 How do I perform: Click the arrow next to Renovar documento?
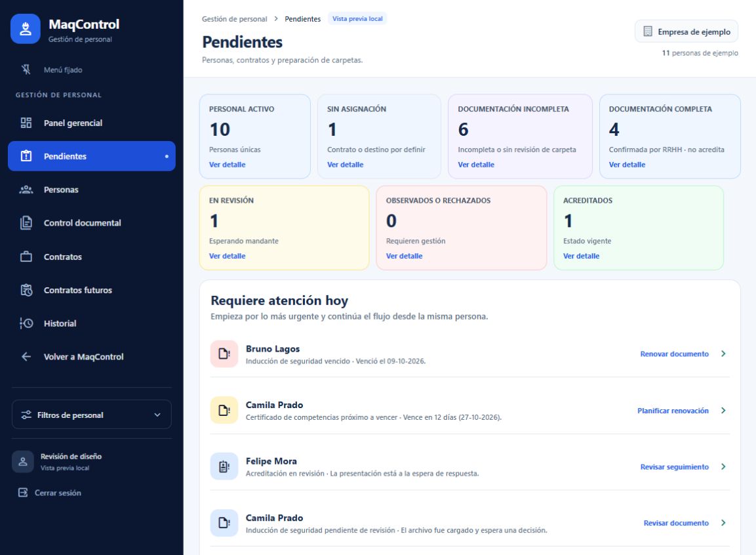click(x=723, y=354)
